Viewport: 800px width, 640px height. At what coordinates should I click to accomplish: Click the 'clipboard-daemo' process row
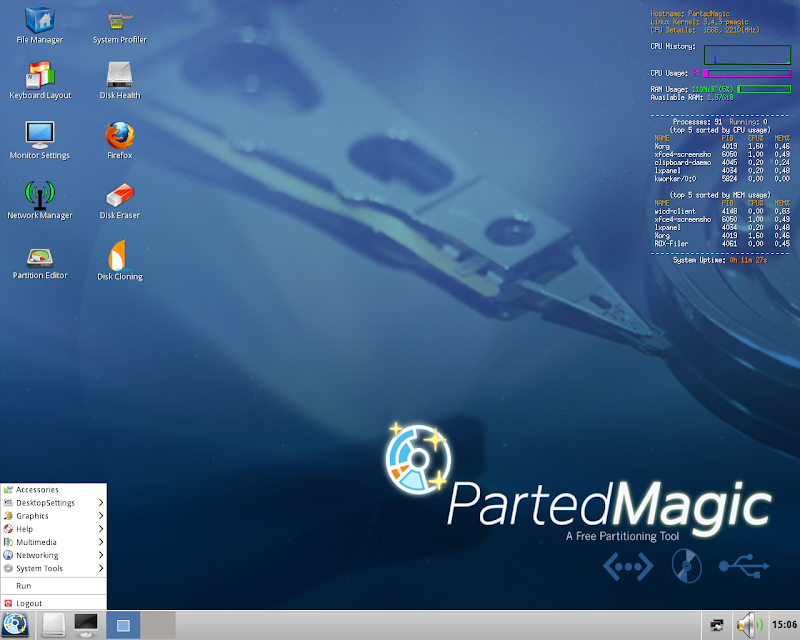click(722, 162)
